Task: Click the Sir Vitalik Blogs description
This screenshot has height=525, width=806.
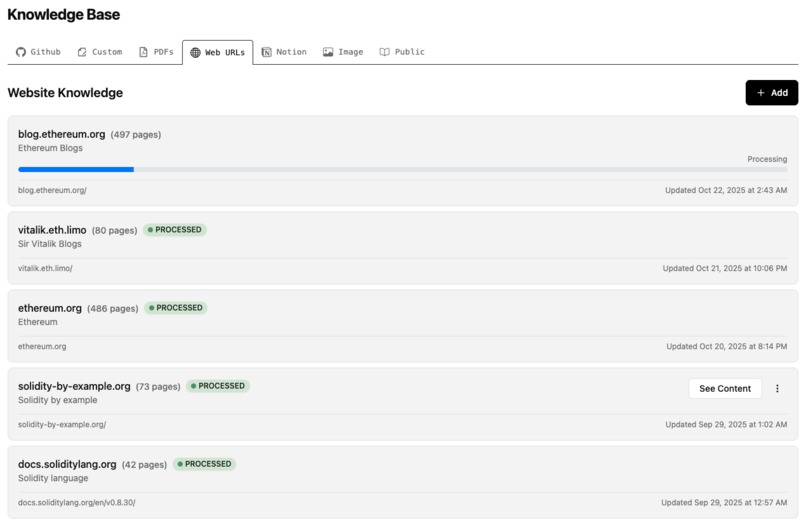Action: (x=50, y=244)
